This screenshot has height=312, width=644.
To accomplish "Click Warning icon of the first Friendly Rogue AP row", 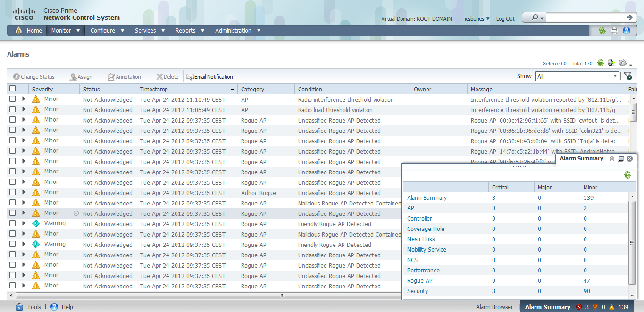I will [36, 224].
